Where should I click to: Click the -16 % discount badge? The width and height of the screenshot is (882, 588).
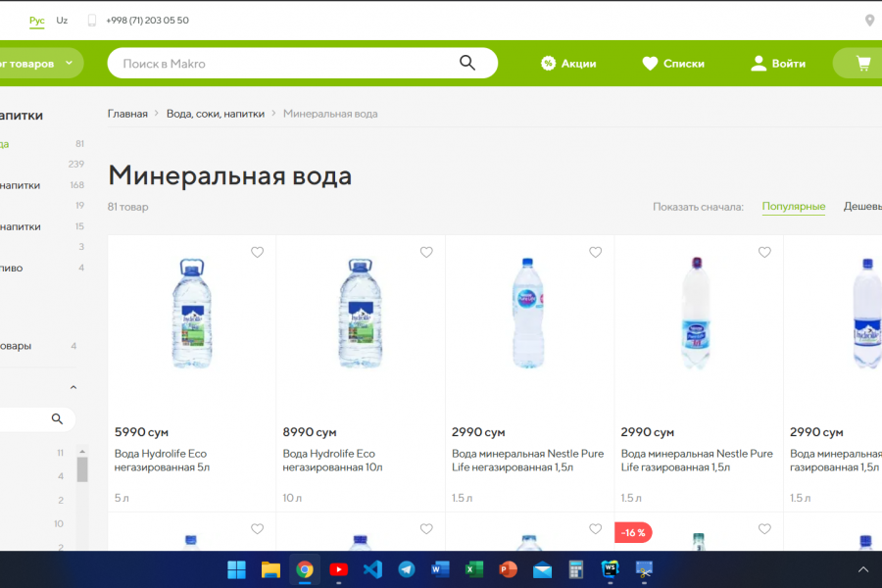[x=633, y=532]
